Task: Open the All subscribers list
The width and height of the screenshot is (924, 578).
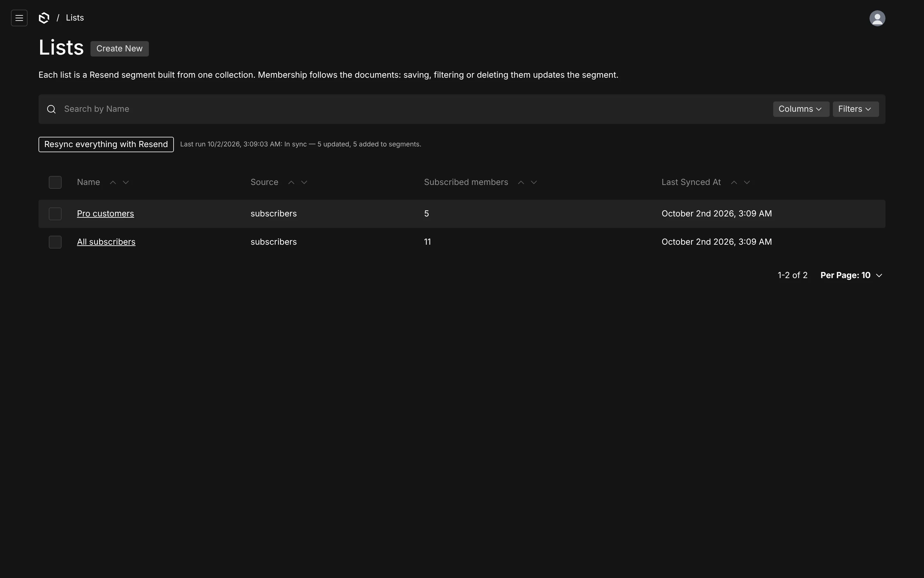Action: 106,242
